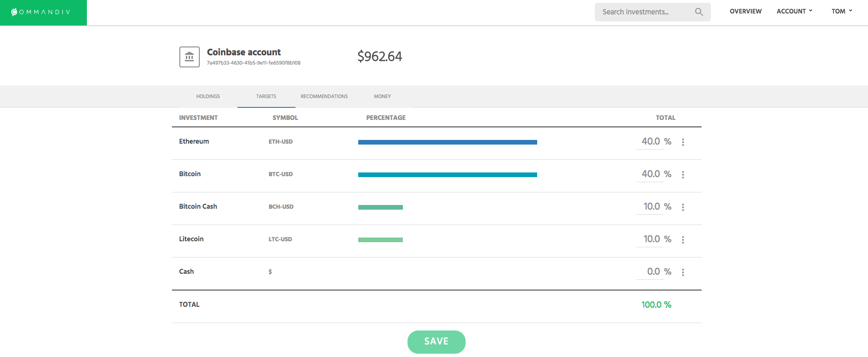Click the Ethereum percentage bar
This screenshot has width=868, height=357.
tap(447, 142)
